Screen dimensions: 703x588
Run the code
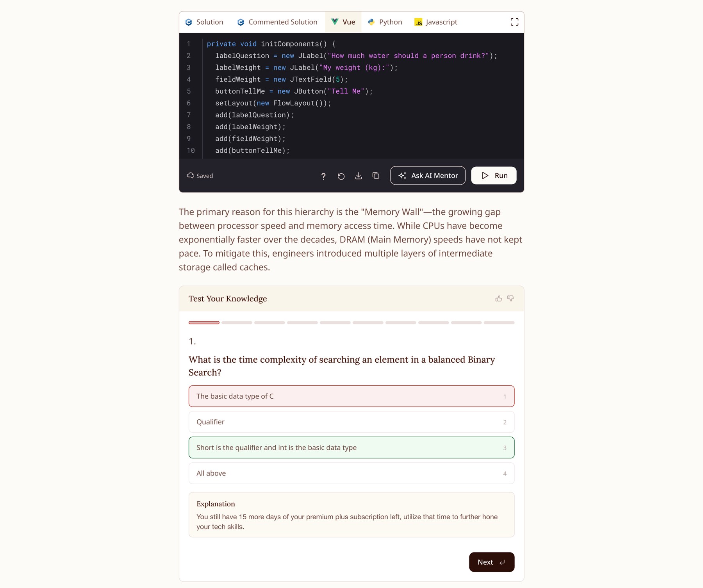pyautogui.click(x=494, y=176)
